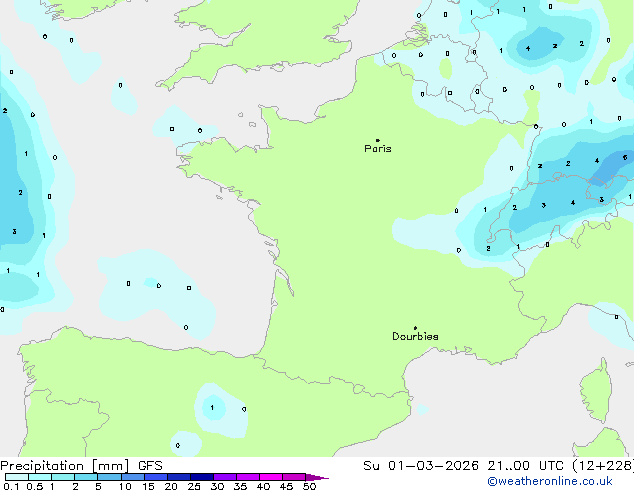Image resolution: width=634 pixels, height=490 pixels.
Task: Click the '6' precipitation value on the map
Action: pos(625,157)
